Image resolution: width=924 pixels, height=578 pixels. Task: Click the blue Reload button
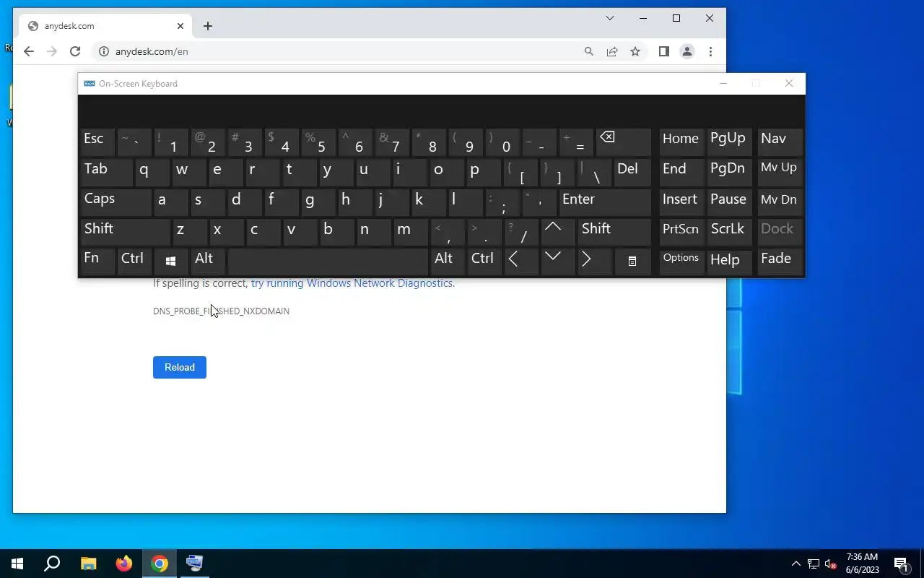click(180, 367)
